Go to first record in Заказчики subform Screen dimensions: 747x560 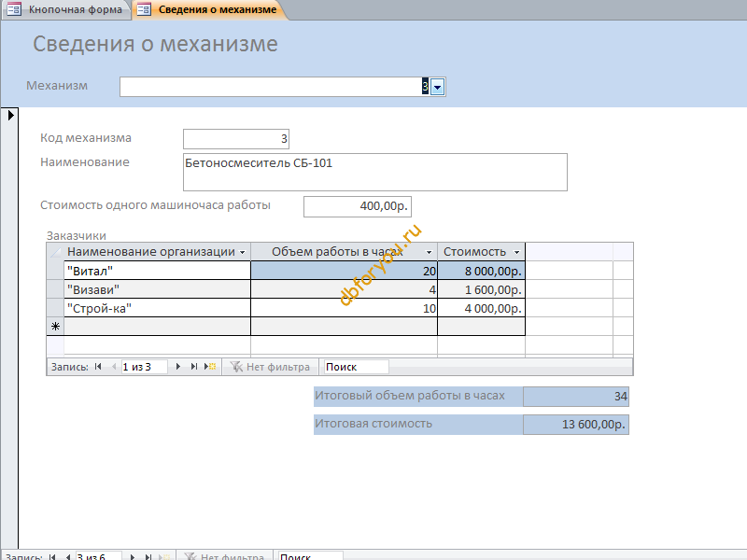pyautogui.click(x=98, y=367)
